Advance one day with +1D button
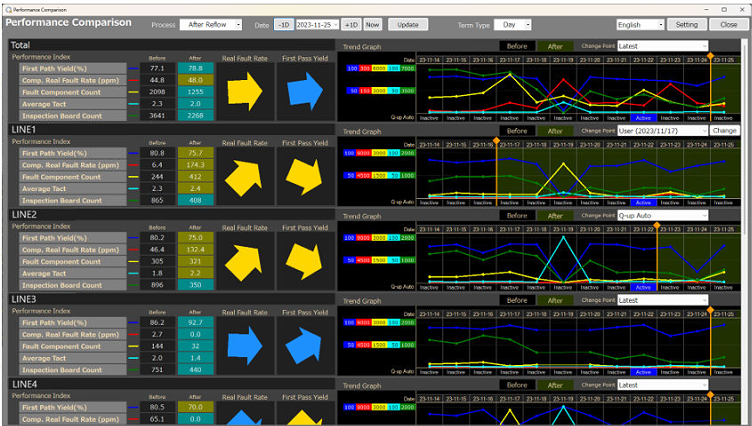Image resolution: width=752 pixels, height=426 pixels. coord(352,24)
